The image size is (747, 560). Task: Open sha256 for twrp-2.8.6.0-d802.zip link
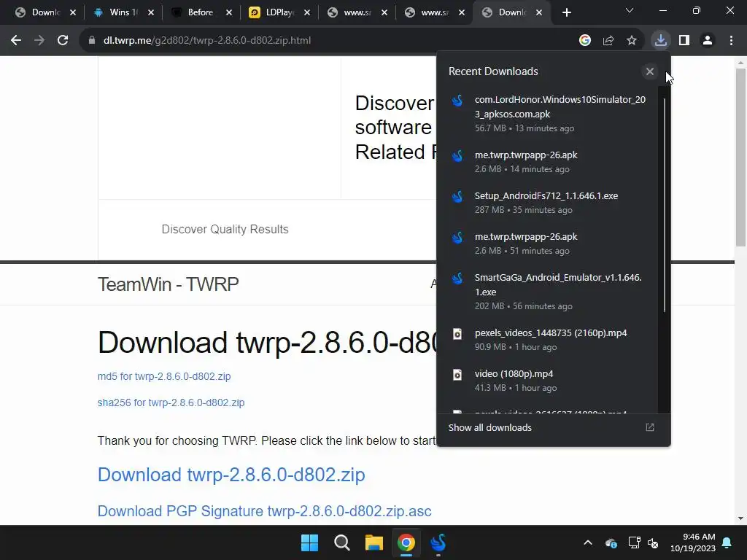pos(171,402)
